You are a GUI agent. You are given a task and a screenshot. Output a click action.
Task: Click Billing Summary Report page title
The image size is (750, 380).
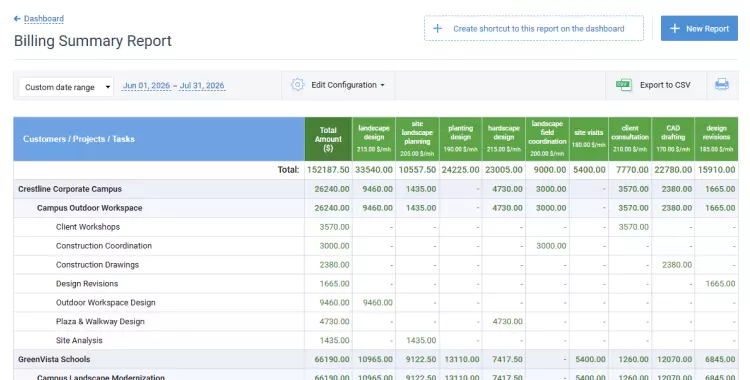(x=93, y=41)
